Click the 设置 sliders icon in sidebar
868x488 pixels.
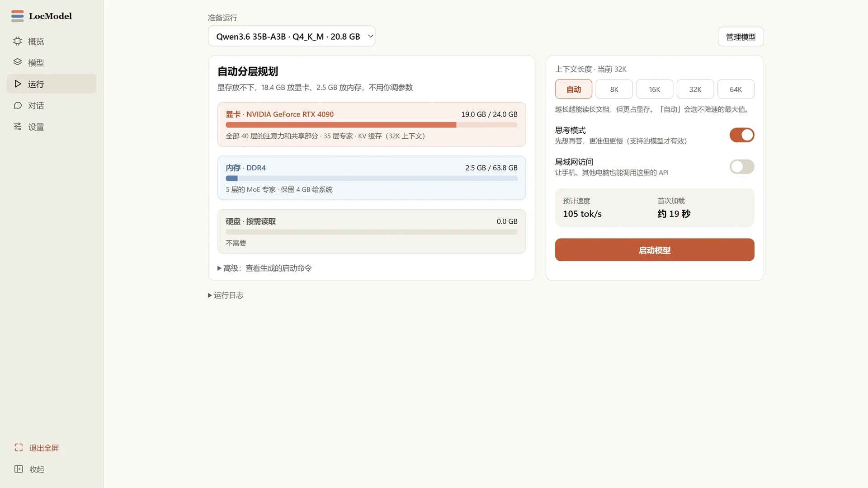coord(18,127)
